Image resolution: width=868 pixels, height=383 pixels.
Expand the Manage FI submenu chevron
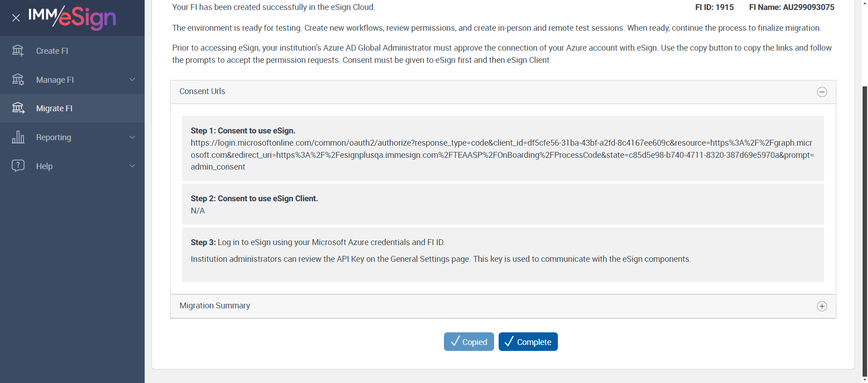click(132, 80)
